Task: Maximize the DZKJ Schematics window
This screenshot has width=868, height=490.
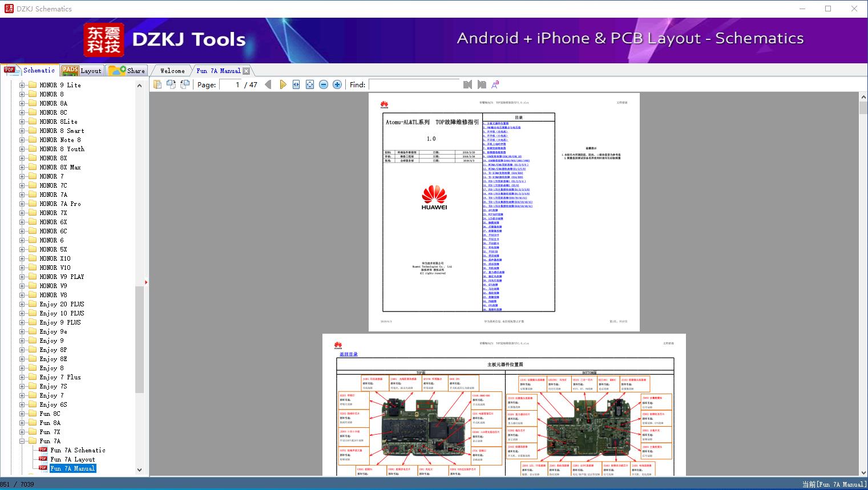Action: pyautogui.click(x=828, y=9)
